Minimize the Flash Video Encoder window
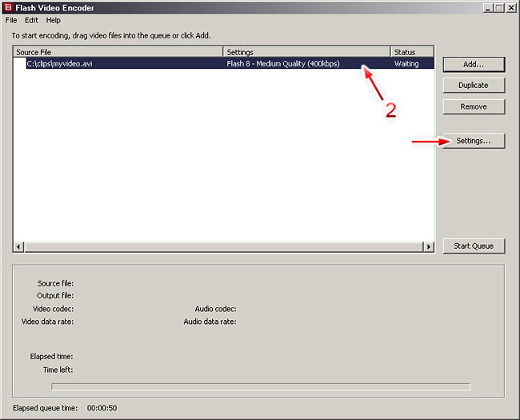Viewport: 520px width, 420px height. (x=487, y=8)
